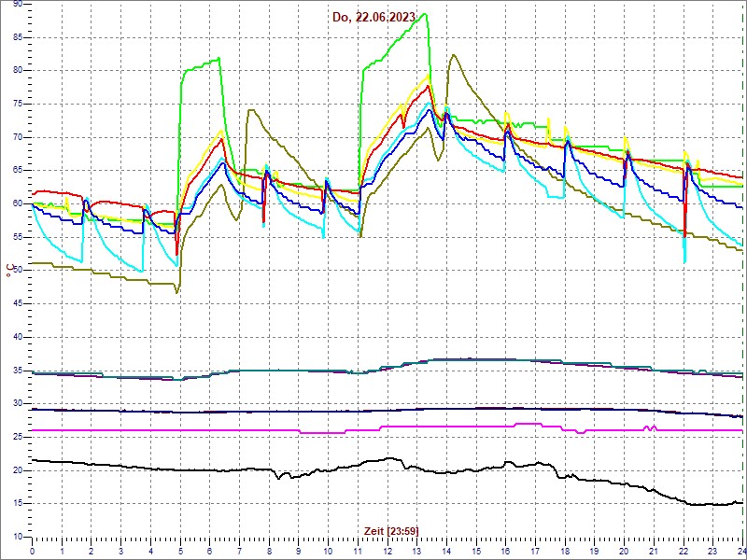Select the '45' temperature axis value
The image size is (747, 560).
click(x=19, y=304)
